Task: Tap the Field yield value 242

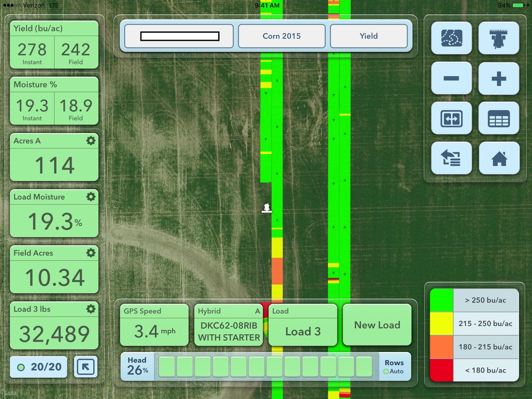Action: (76, 49)
